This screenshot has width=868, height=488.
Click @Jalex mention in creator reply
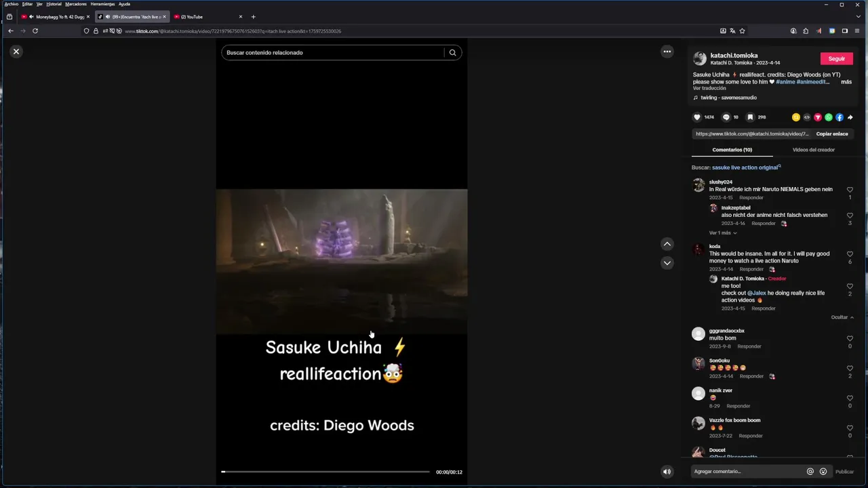(x=757, y=293)
